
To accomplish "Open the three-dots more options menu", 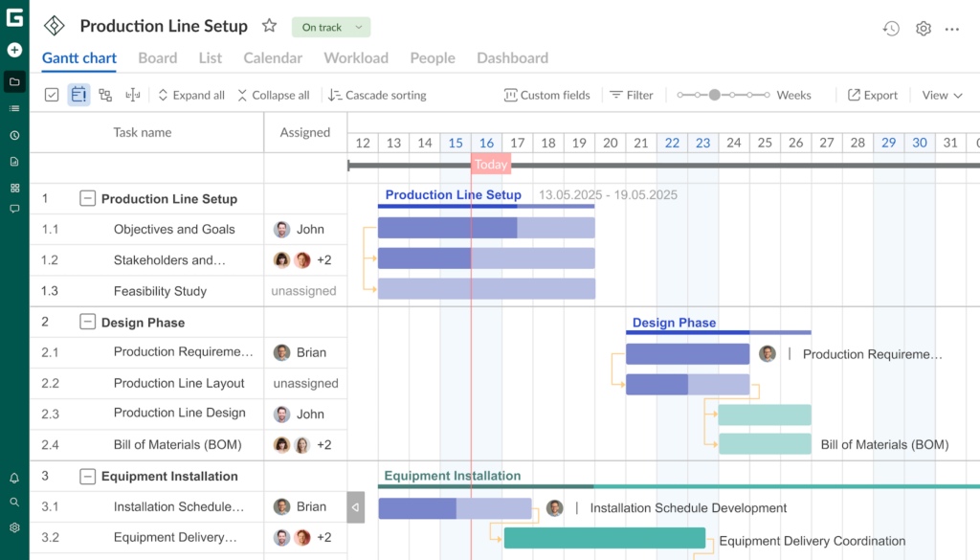I will [x=951, y=29].
